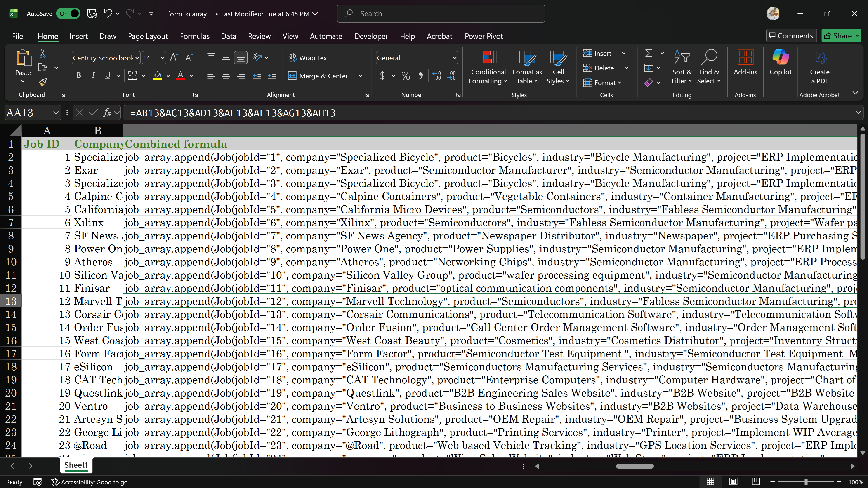Expand the formula bar chevron
This screenshot has width=868, height=488.
click(858, 113)
